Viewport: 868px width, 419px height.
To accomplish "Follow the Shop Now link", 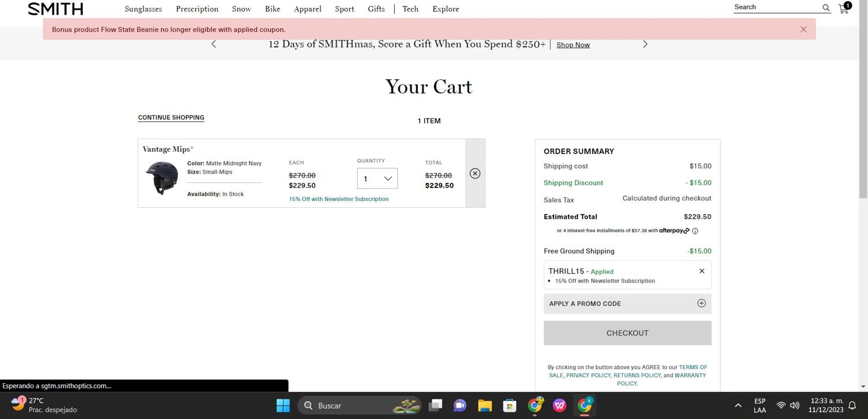I will (x=573, y=45).
